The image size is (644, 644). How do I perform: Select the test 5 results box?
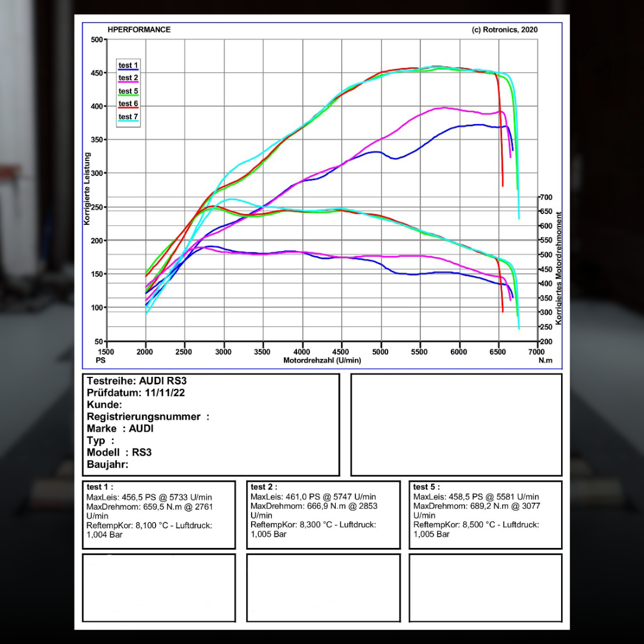(x=485, y=515)
